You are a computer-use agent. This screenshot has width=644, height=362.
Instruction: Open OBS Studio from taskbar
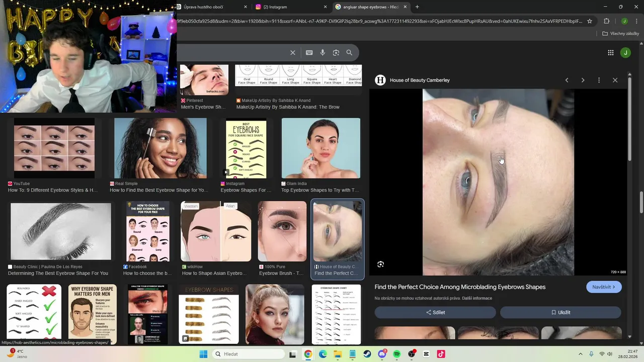click(x=412, y=354)
